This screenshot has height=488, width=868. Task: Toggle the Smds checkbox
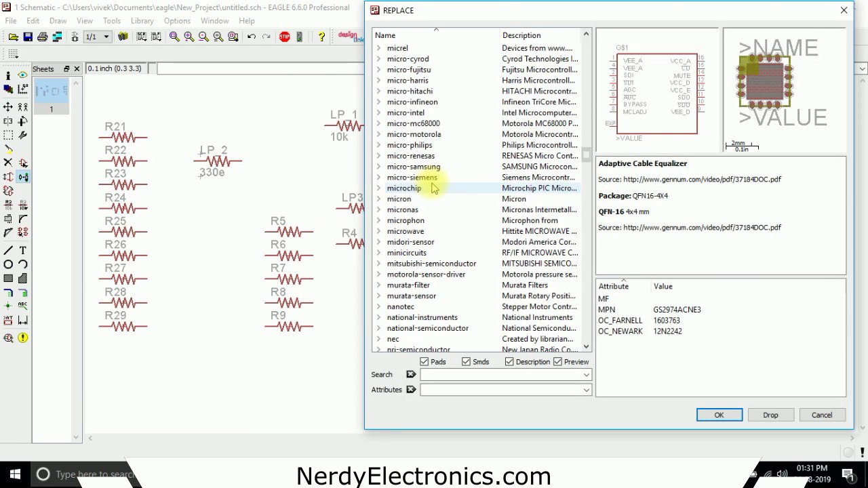point(467,362)
